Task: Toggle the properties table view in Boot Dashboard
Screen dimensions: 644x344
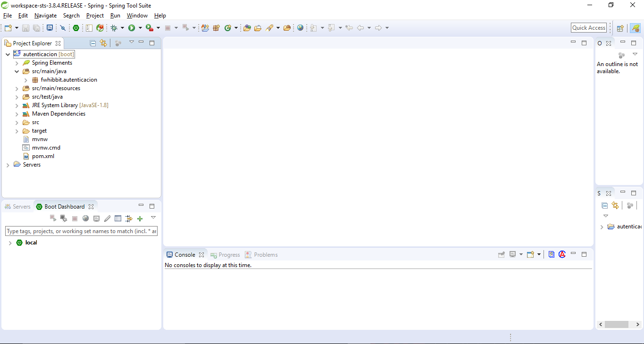Action: (x=118, y=218)
